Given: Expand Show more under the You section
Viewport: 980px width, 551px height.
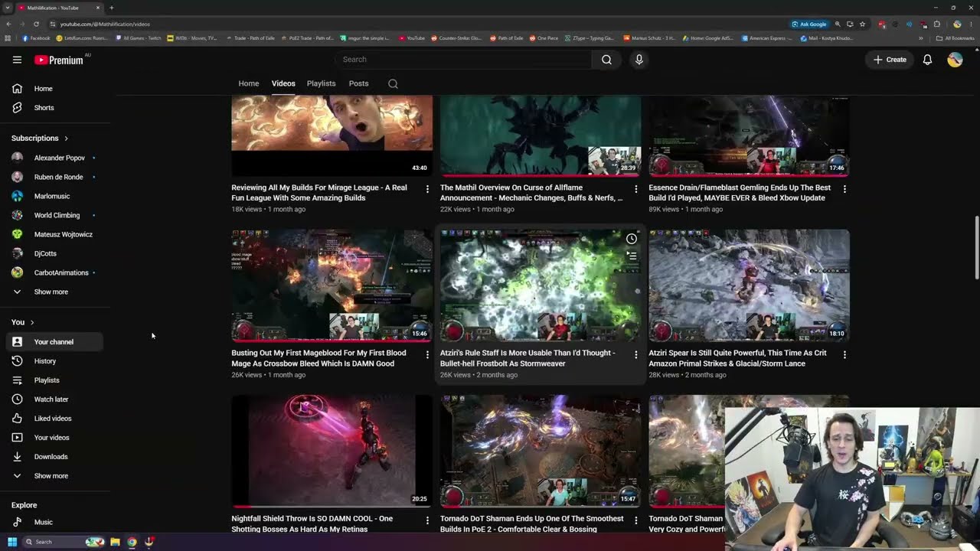Looking at the screenshot, I should pos(54,476).
